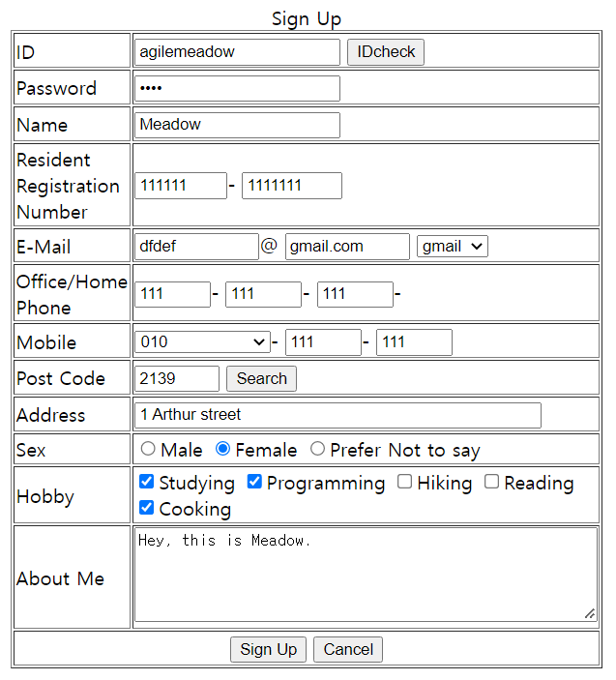Screen dimensions: 616x680
Task: Focus the Password input field
Action: point(237,88)
